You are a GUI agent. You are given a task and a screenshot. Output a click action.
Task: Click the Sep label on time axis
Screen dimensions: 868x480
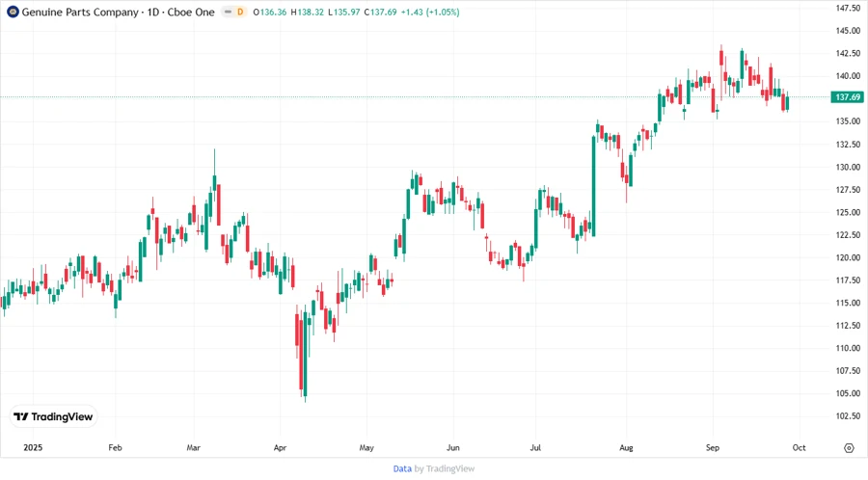(x=713, y=447)
